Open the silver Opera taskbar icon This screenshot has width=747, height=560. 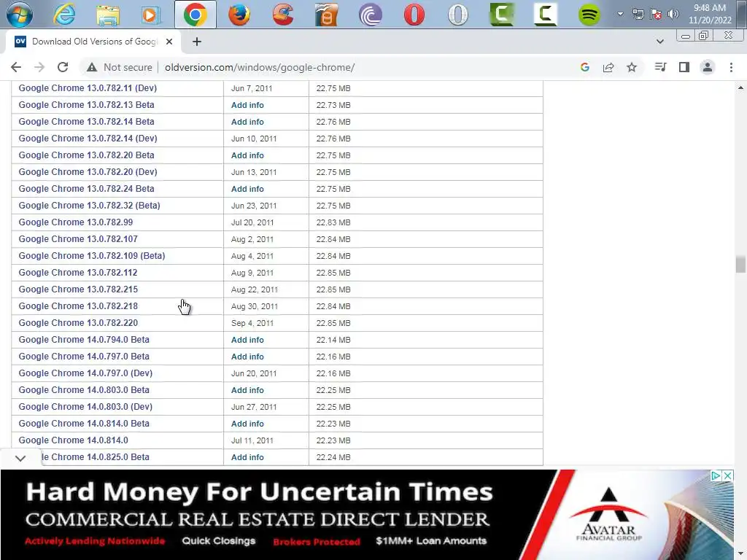click(458, 15)
